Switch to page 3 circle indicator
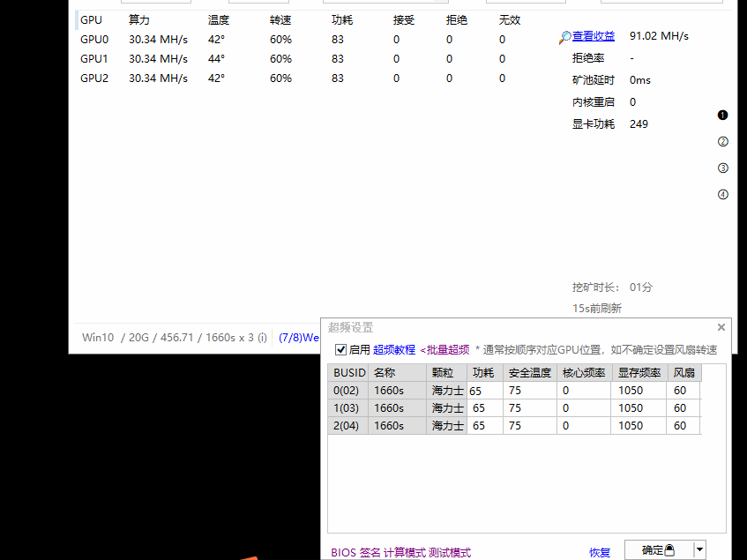 [x=722, y=168]
